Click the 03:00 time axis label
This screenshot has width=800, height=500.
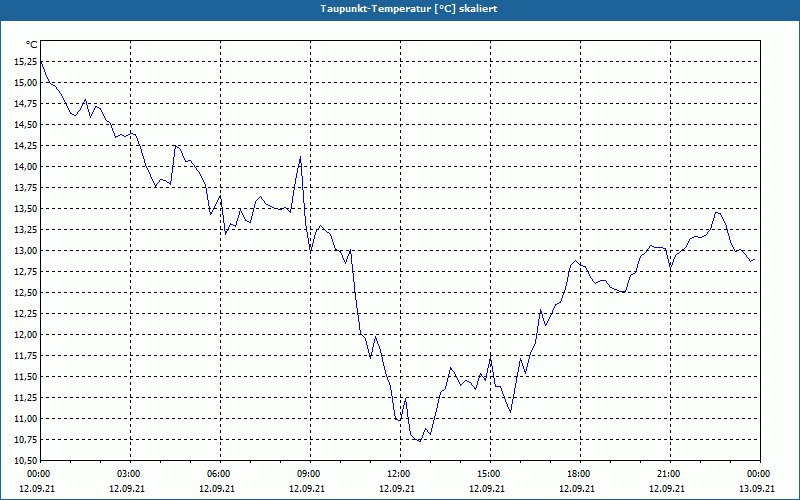pos(131,473)
